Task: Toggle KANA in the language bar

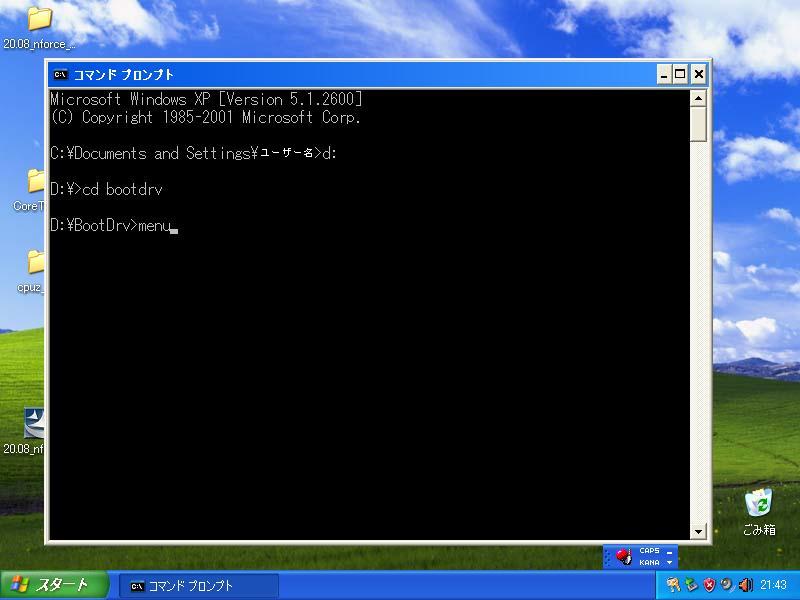Action: pos(649,562)
